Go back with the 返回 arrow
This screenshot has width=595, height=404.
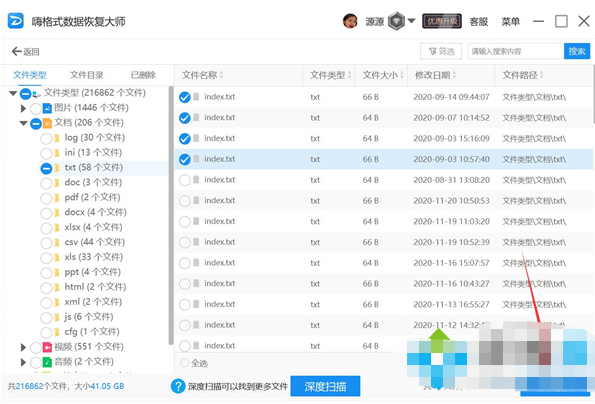tap(25, 51)
